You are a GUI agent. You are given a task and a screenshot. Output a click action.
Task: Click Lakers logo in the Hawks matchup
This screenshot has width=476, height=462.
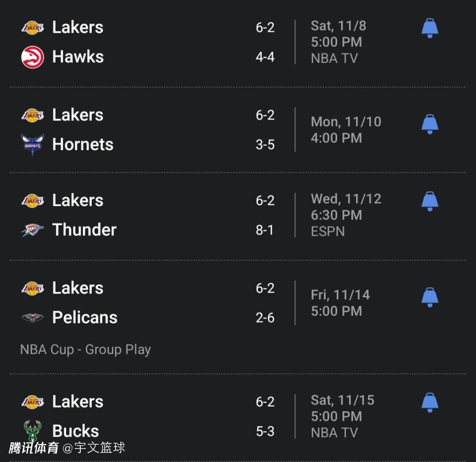(33, 27)
